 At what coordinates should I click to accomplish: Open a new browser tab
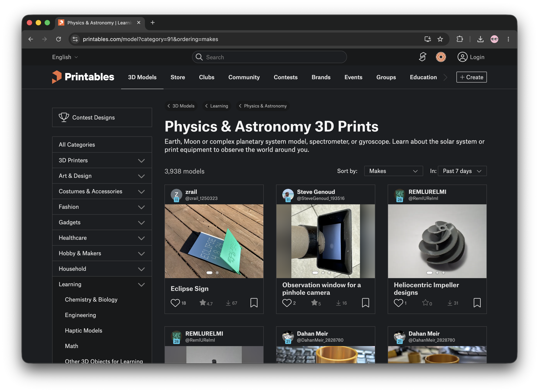(x=152, y=23)
